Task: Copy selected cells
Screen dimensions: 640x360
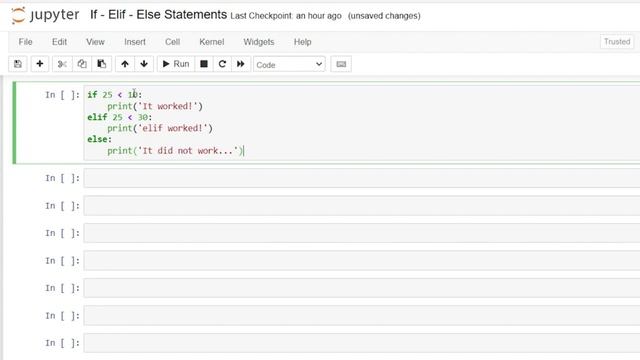Action: pyautogui.click(x=82, y=64)
